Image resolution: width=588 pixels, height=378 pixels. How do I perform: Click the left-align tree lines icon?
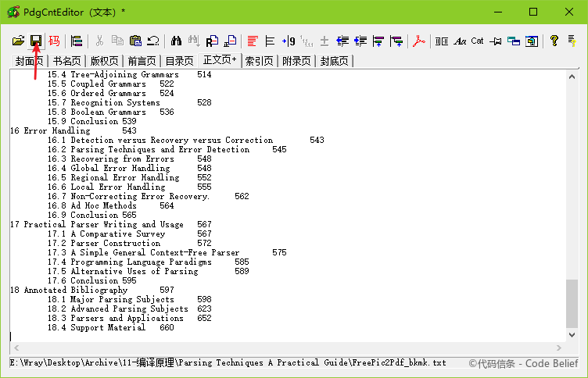tap(270, 41)
